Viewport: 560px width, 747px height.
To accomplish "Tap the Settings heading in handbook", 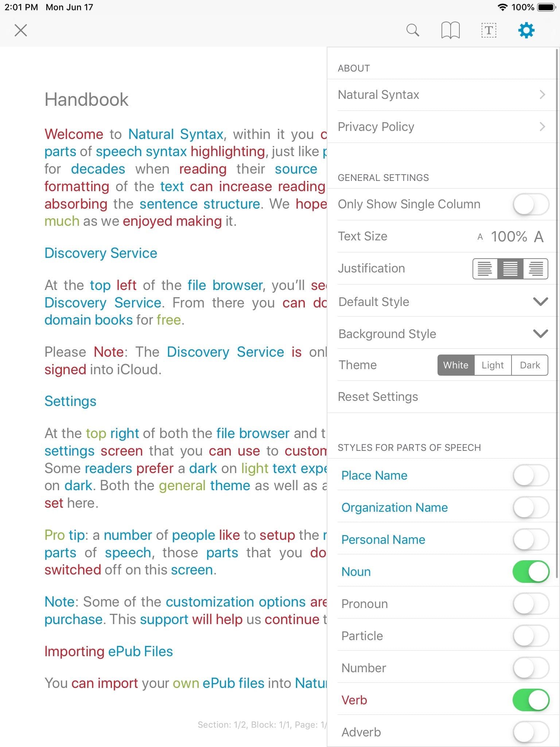I will tap(70, 402).
